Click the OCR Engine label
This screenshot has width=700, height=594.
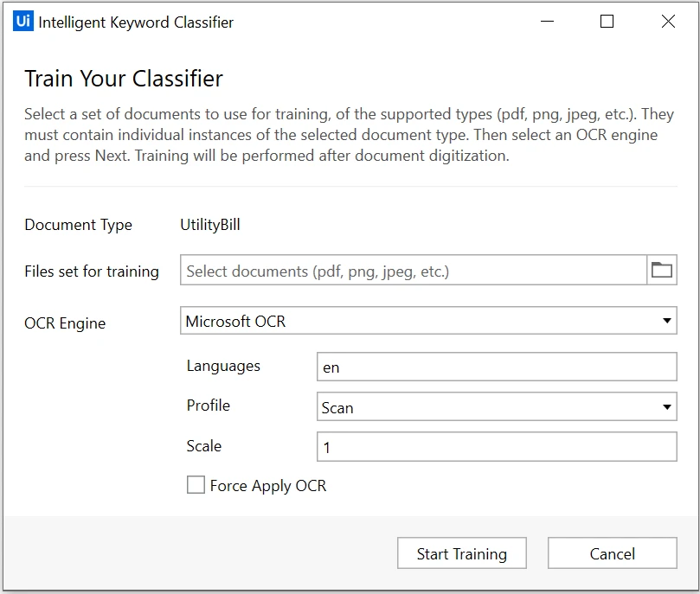tap(65, 323)
